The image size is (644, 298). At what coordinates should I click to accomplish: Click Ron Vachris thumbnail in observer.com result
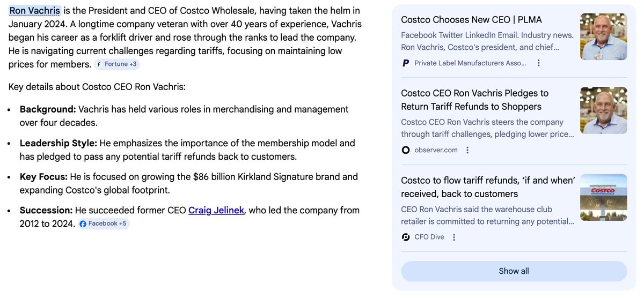603,110
